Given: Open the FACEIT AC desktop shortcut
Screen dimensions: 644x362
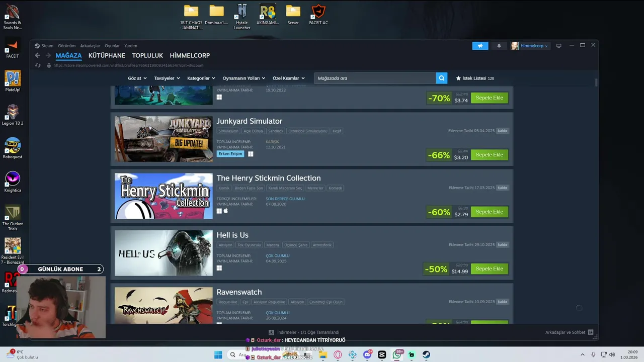Looking at the screenshot, I should pyautogui.click(x=318, y=15).
